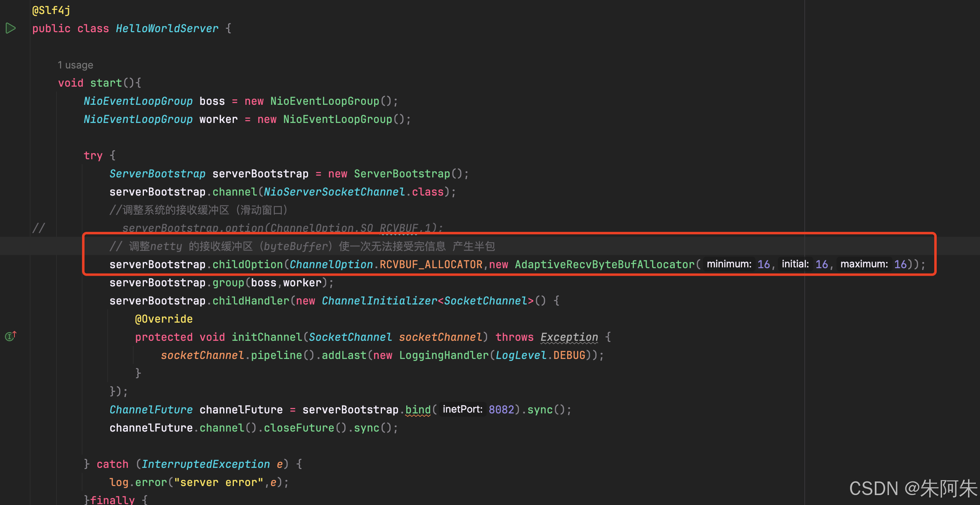Click the HelloWorldServer class name
This screenshot has height=505, width=980.
coord(167,28)
